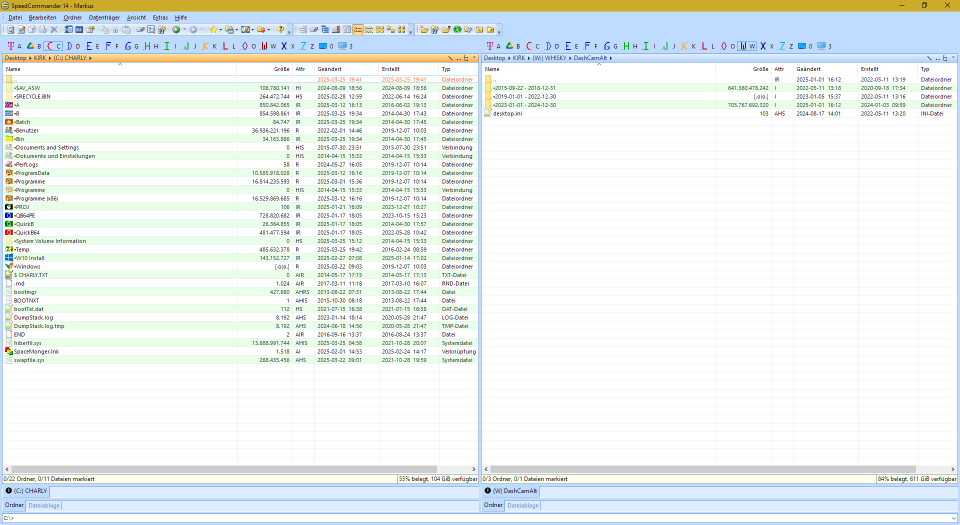The height and width of the screenshot is (525, 960).
Task: Click pencil icon in left pane header
Action: click(x=450, y=58)
